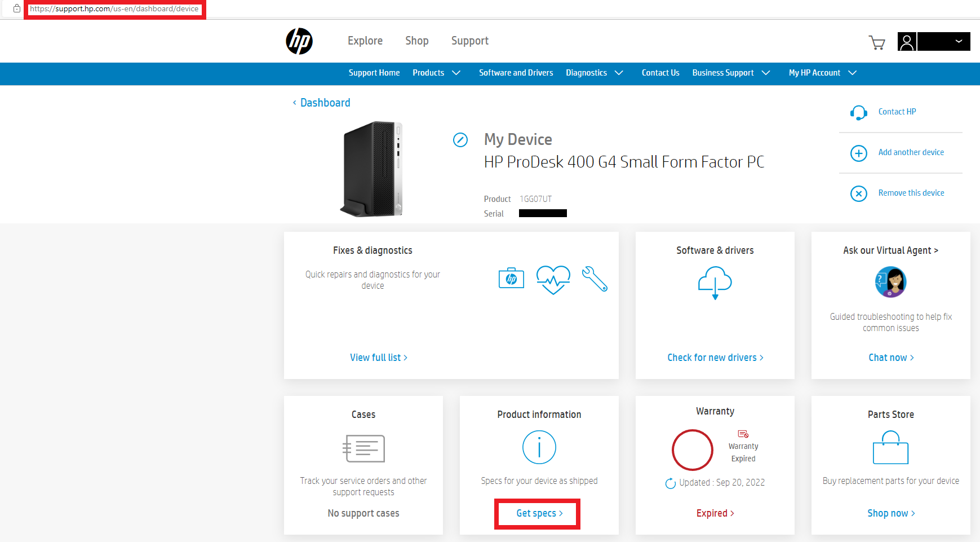Click the X icon to remove this device
The height and width of the screenshot is (542, 980).
[x=858, y=193]
